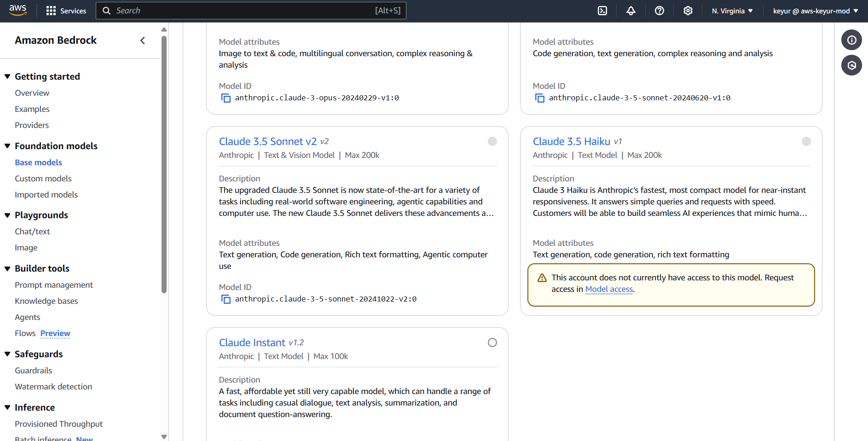Screen dimensions: 868x441
Task: Open Image playground
Action: coord(26,248)
